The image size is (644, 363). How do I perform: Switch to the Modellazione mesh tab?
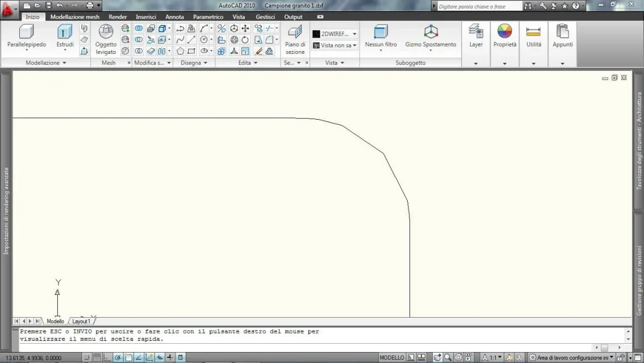point(75,17)
